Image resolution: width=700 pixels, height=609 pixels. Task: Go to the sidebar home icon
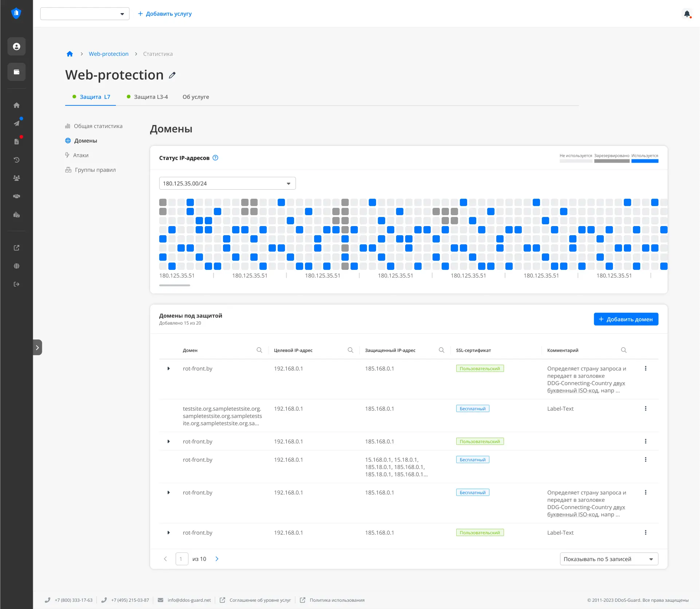pyautogui.click(x=16, y=105)
